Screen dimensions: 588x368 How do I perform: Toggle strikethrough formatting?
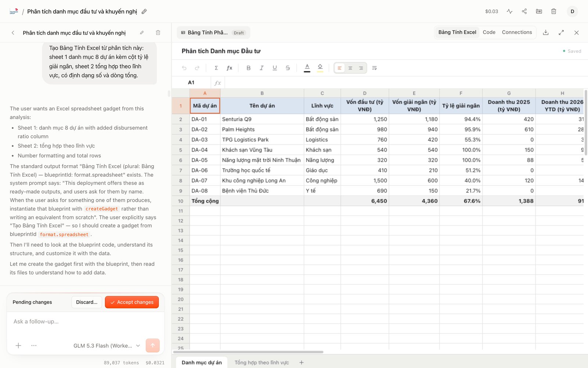[x=288, y=68]
